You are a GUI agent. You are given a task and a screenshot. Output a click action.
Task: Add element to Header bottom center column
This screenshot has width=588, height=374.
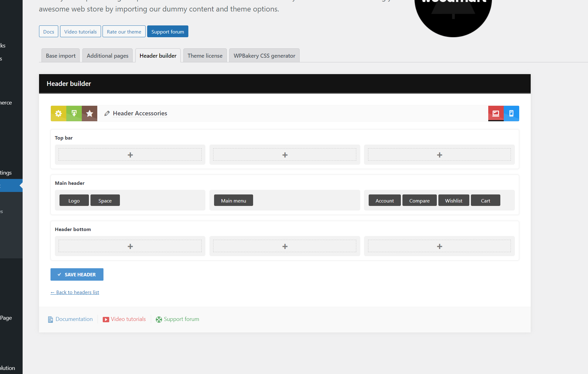point(285,246)
